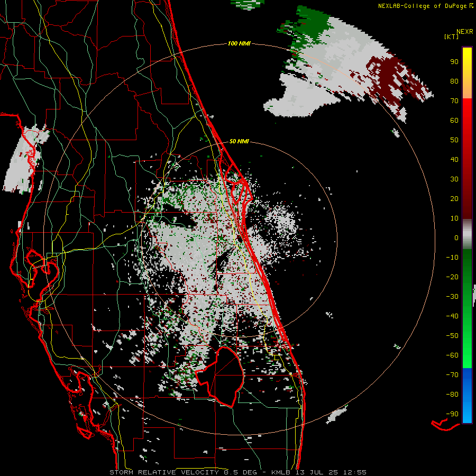Select the 0 knot scale value
This screenshot has height=476, width=476.
pyautogui.click(x=456, y=238)
